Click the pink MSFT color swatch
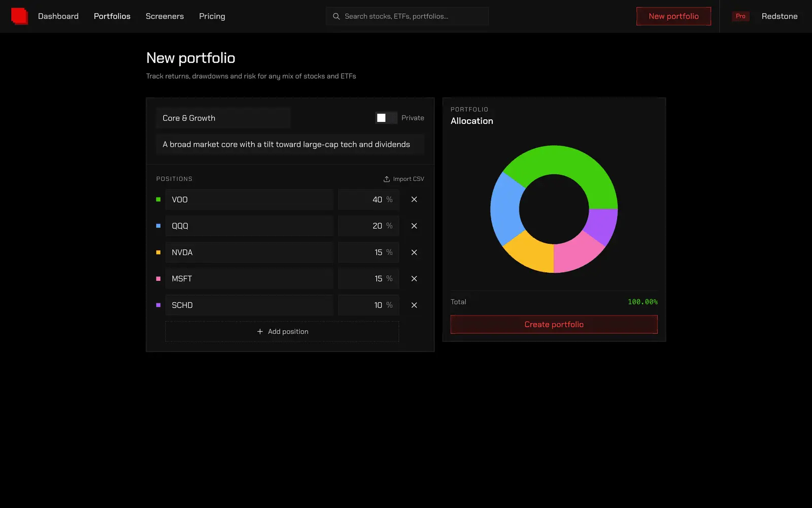Image resolution: width=812 pixels, height=508 pixels. (x=158, y=279)
